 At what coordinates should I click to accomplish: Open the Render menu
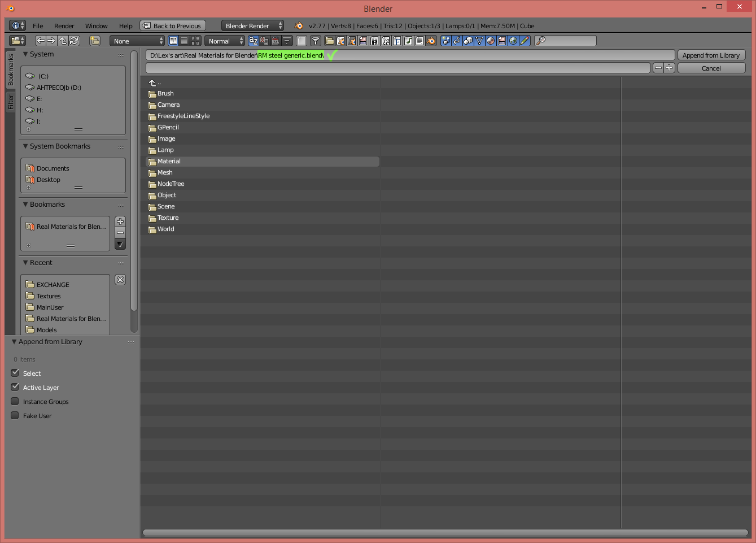pos(64,26)
